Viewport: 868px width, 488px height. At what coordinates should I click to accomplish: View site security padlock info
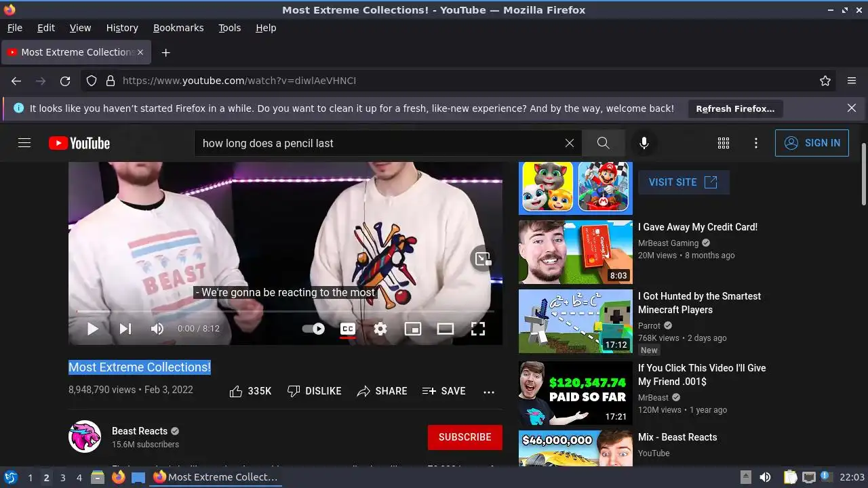tap(111, 81)
